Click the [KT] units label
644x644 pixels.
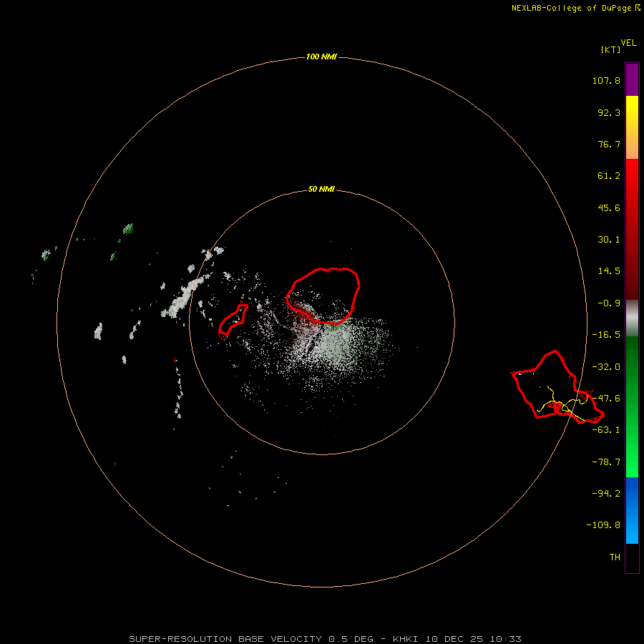(610, 49)
